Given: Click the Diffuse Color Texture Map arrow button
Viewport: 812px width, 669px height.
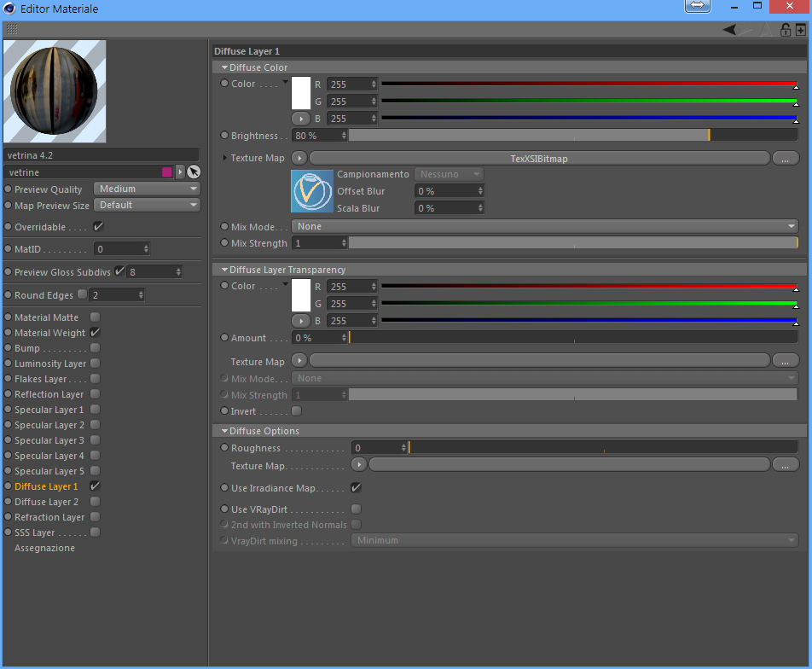Looking at the screenshot, I should [299, 158].
